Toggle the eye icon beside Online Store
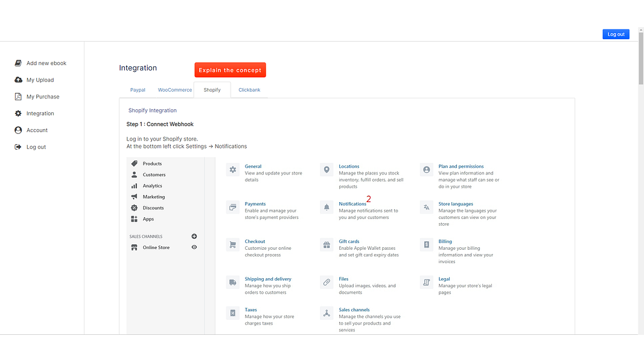 click(x=194, y=247)
